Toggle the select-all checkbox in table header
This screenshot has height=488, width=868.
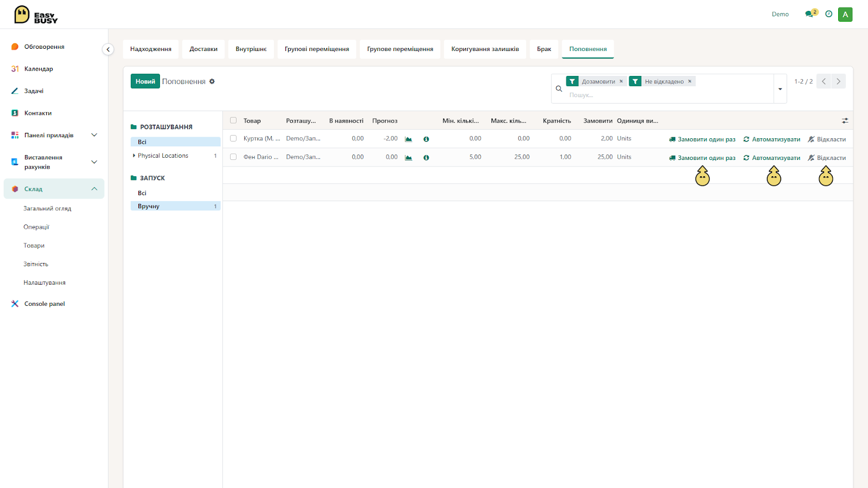click(x=233, y=120)
